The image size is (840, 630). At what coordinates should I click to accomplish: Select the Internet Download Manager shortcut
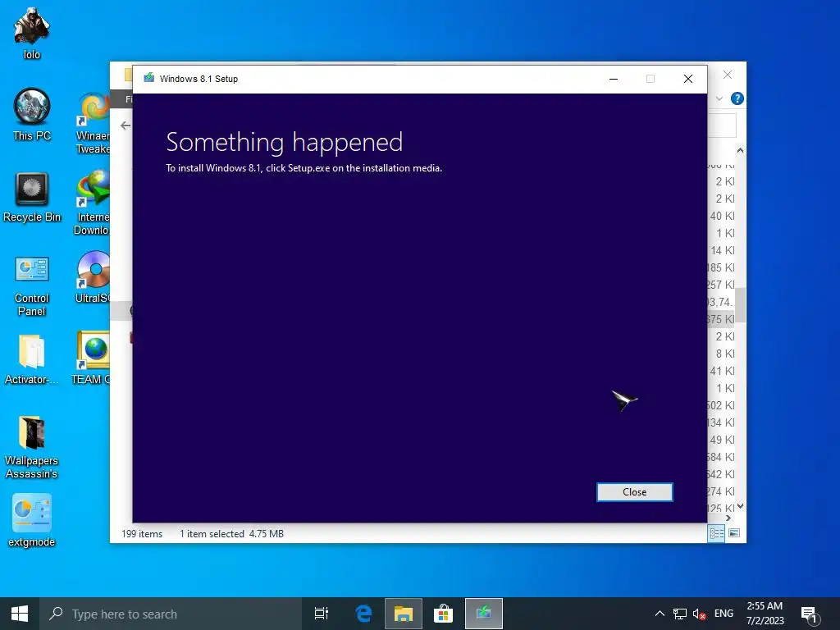(94, 203)
